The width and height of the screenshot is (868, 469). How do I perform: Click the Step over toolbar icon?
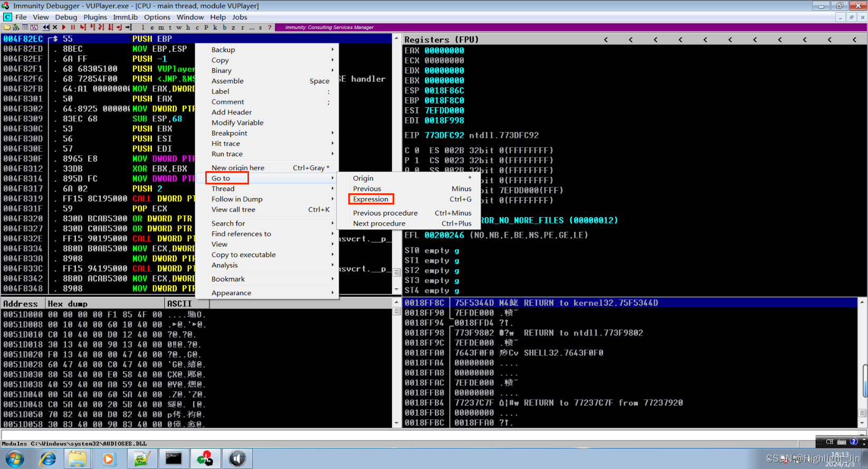(92, 27)
